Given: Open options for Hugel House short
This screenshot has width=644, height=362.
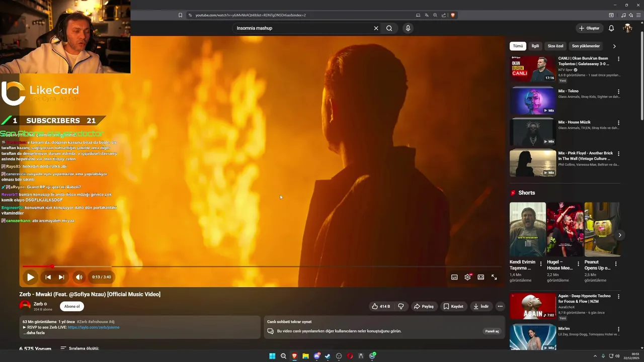Looking at the screenshot, I should click(x=578, y=264).
